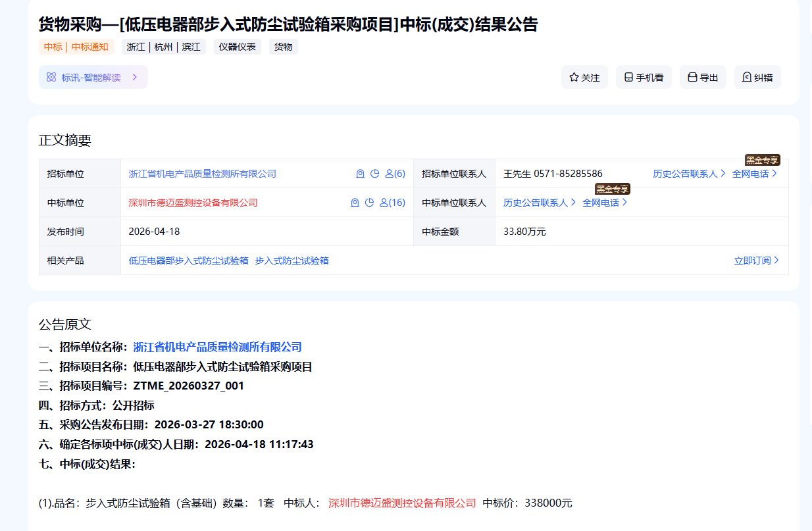The height and width of the screenshot is (531, 812).
Task: Open 全网电话 in 招标单位联系人 row
Action: pyautogui.click(x=755, y=174)
